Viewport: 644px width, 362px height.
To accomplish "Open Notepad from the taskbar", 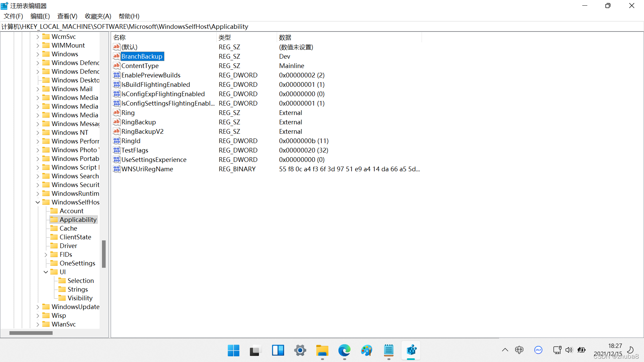I will pyautogui.click(x=388, y=350).
